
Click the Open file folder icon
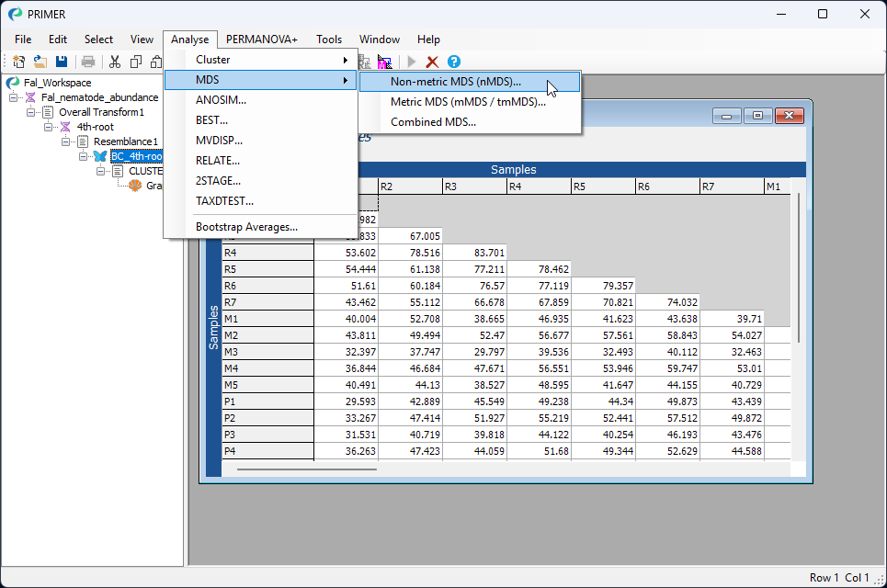click(40, 62)
